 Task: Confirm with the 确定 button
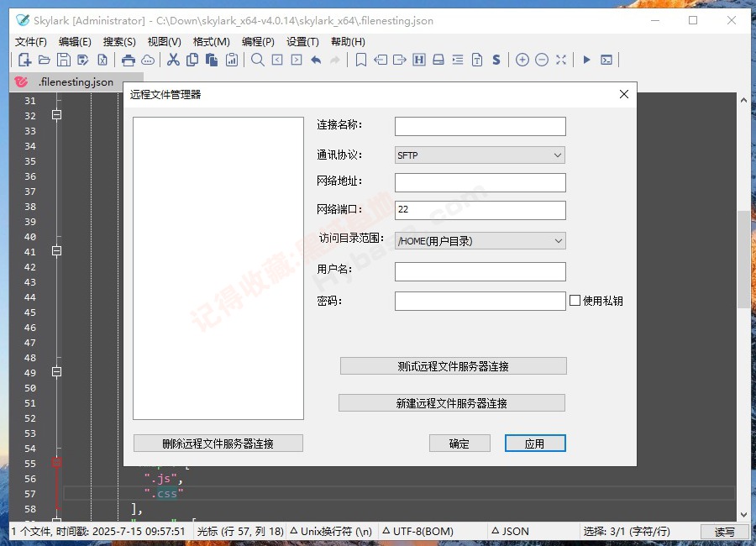point(459,444)
